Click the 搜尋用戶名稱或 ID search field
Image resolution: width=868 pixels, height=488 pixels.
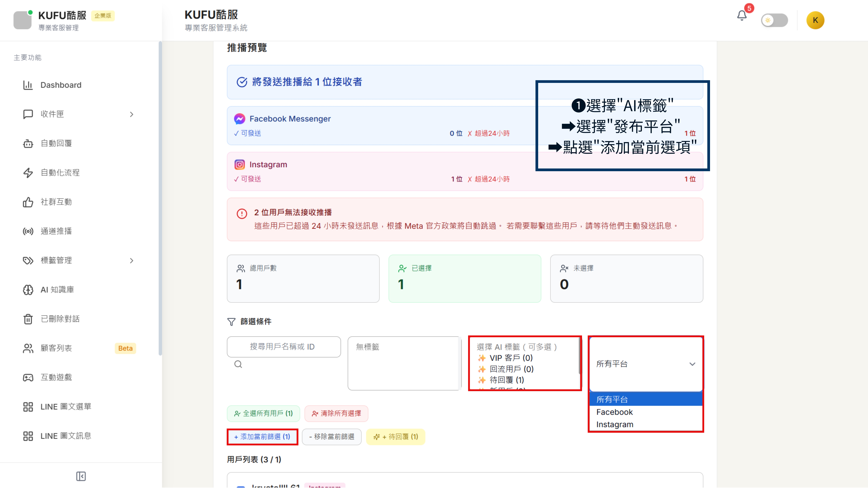[284, 347]
